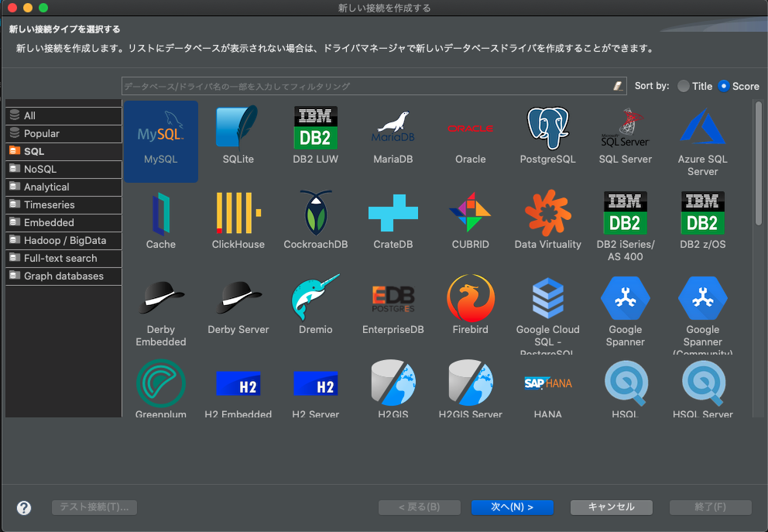The width and height of the screenshot is (768, 532).
Task: Select the HSQL Server driver
Action: click(x=702, y=389)
